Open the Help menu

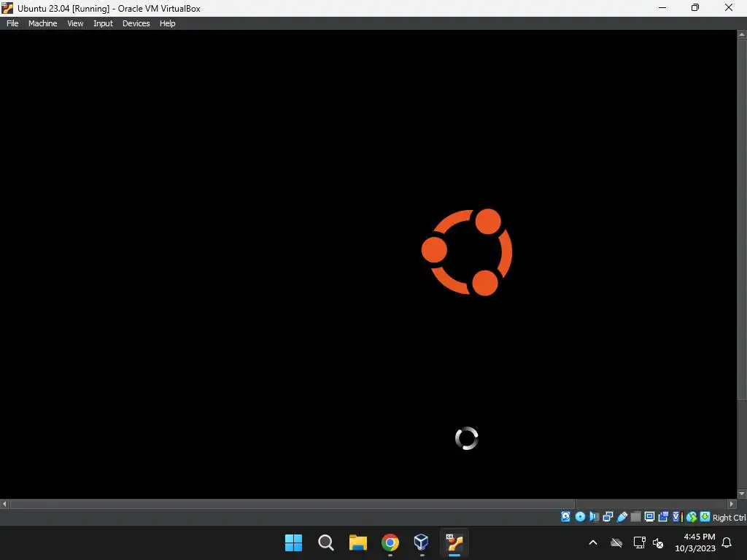click(167, 23)
